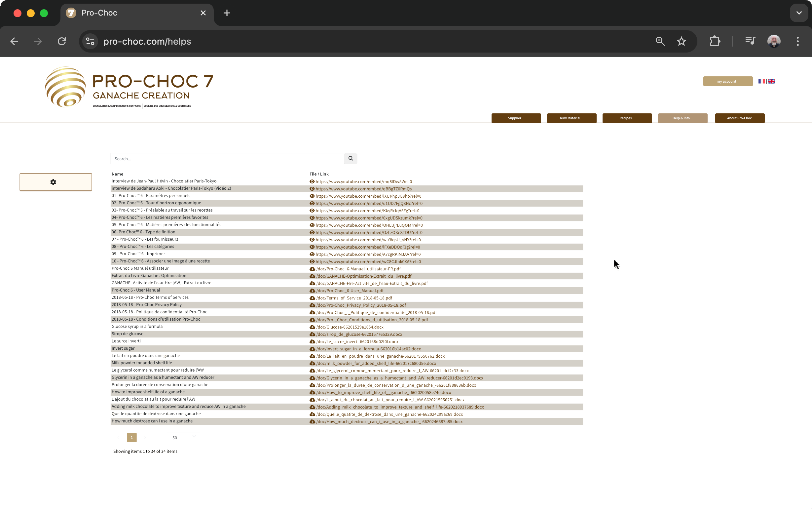The height and width of the screenshot is (512, 812).
Task: Expand the tab search chevron in title bar
Action: pos(798,13)
